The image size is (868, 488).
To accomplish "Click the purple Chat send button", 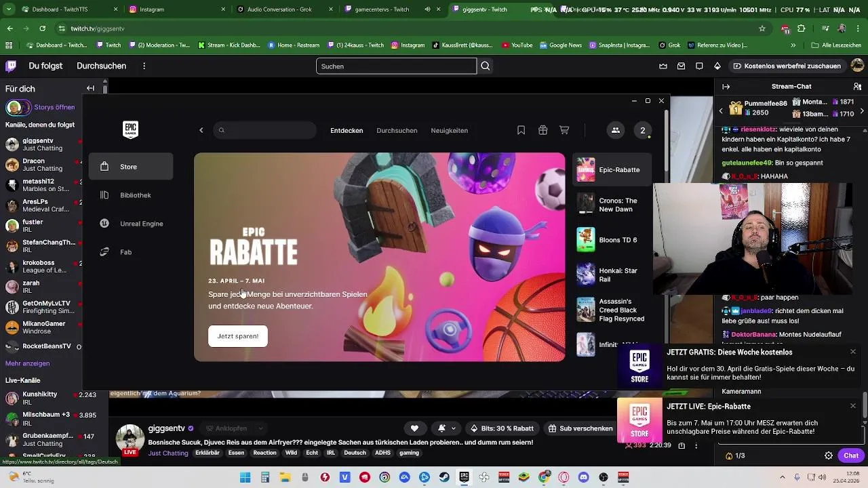I will (851, 455).
